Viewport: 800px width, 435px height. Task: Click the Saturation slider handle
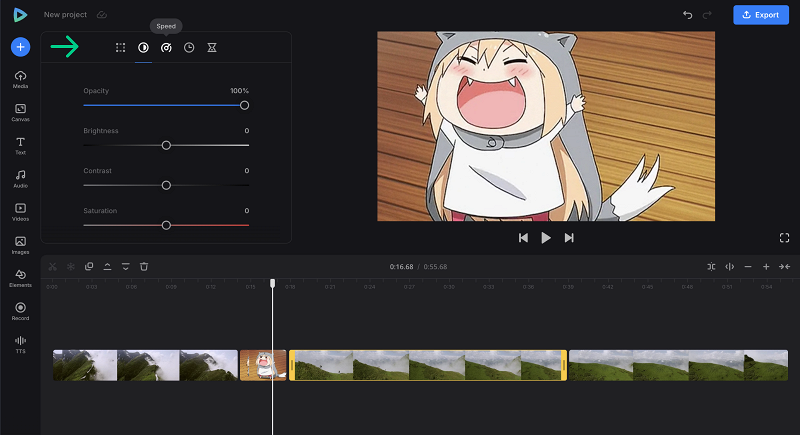pyautogui.click(x=166, y=225)
